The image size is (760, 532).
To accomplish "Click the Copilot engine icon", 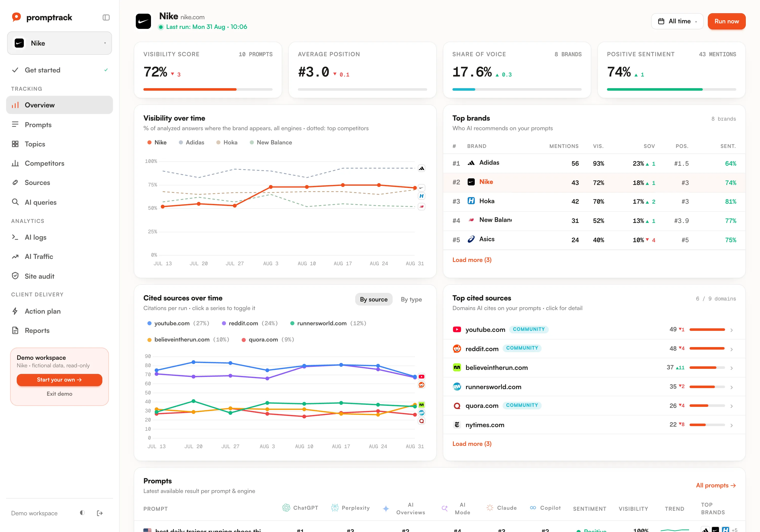I will (x=533, y=508).
